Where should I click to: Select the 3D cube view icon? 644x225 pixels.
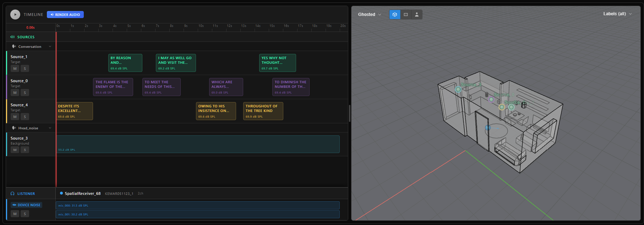(395, 15)
